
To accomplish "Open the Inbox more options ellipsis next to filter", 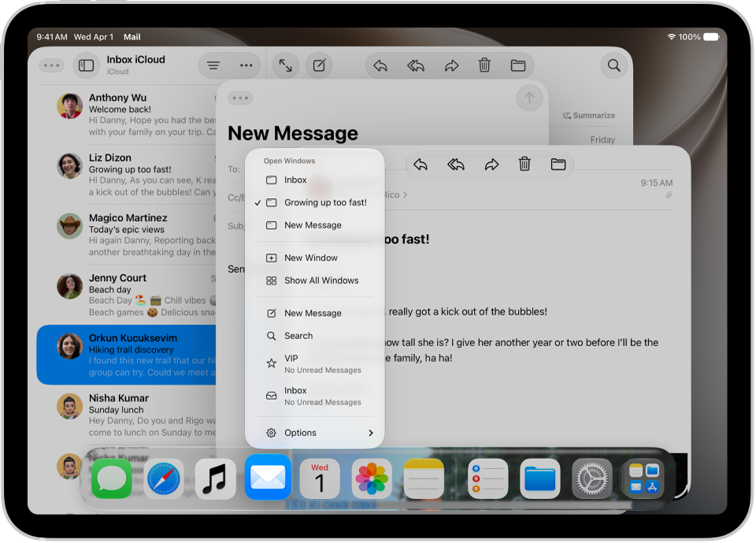I will point(246,65).
